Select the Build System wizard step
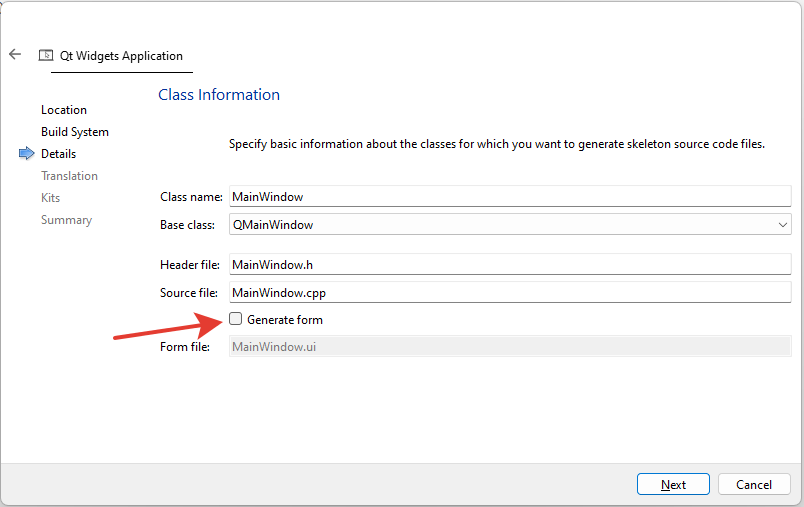Image resolution: width=804 pixels, height=507 pixels. pyautogui.click(x=75, y=132)
